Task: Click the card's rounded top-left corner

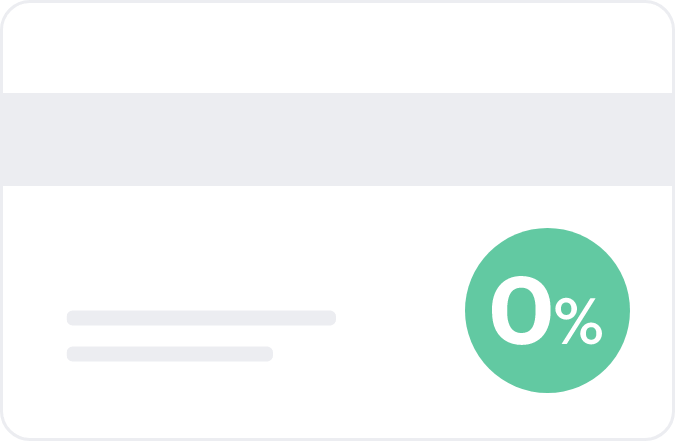Action: [x=13, y=13]
